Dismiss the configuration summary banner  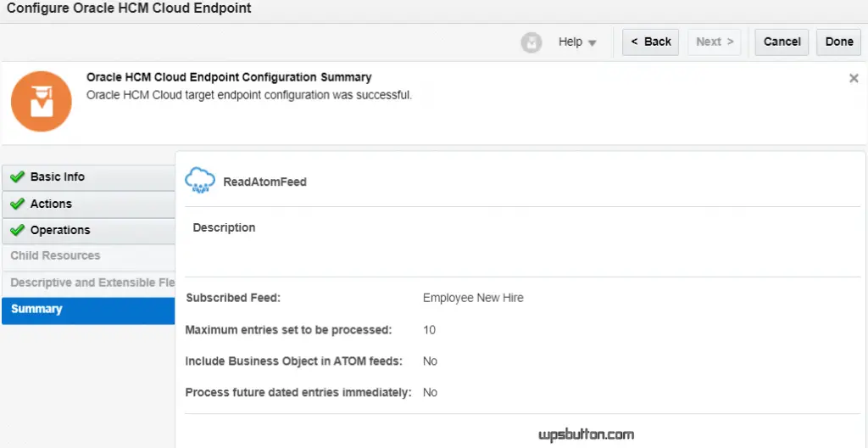click(x=854, y=78)
